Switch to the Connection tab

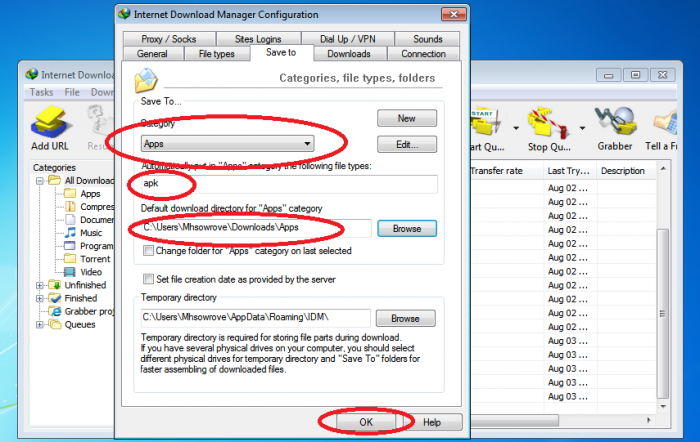[x=423, y=54]
